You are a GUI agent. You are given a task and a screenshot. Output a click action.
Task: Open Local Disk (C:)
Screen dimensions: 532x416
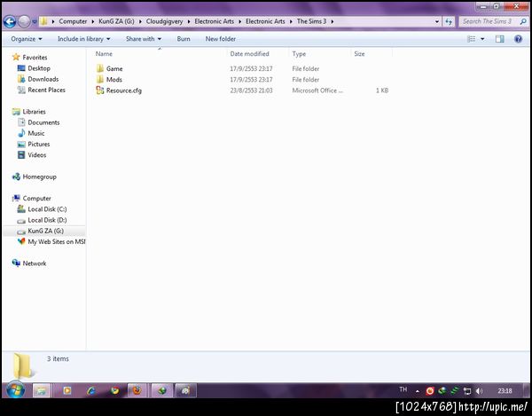coord(47,209)
